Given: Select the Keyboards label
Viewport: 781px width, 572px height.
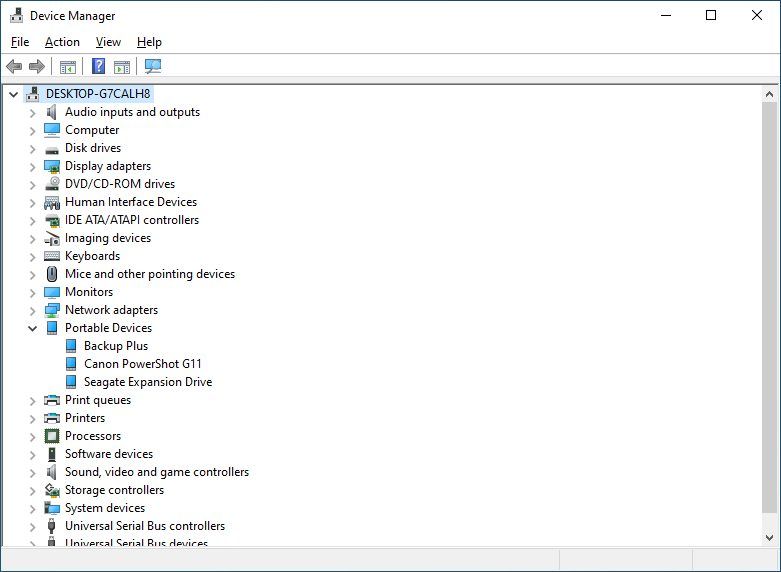Looking at the screenshot, I should click(92, 256).
